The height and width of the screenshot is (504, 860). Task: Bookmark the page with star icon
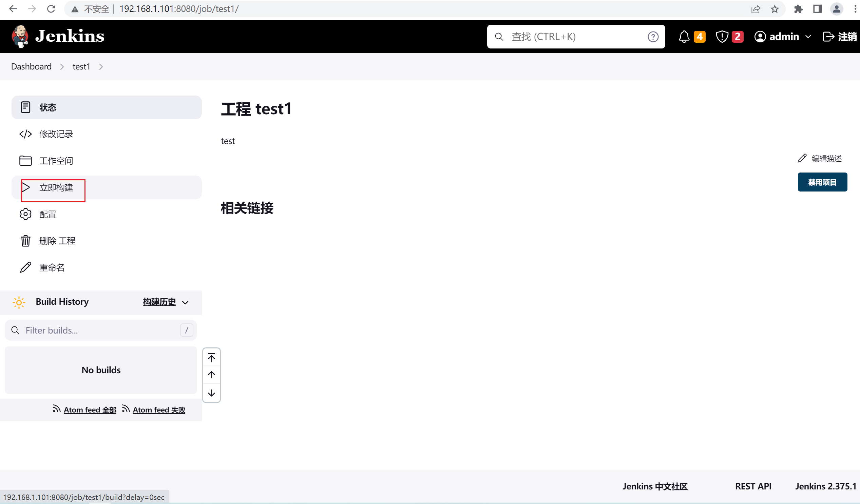[x=775, y=9]
